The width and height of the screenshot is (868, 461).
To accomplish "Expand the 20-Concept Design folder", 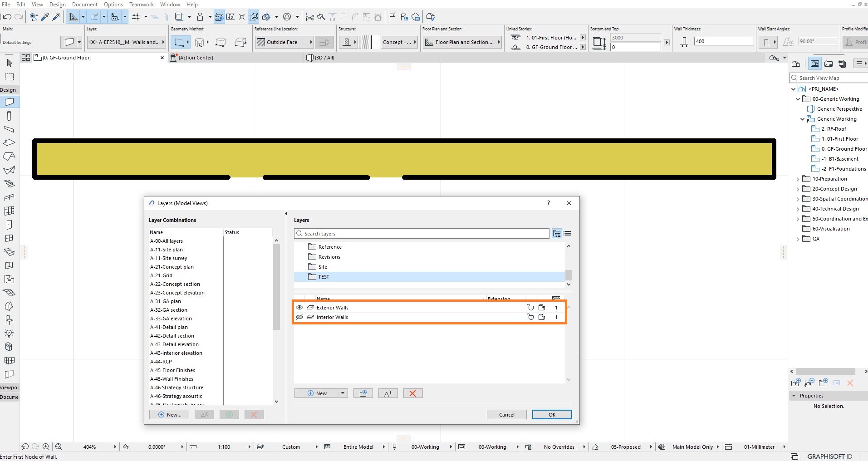I will (x=798, y=189).
